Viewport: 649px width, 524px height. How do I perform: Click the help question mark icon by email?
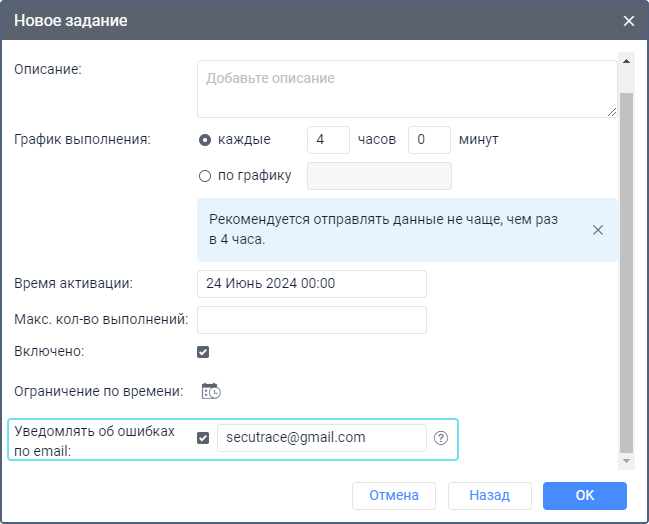pos(441,438)
